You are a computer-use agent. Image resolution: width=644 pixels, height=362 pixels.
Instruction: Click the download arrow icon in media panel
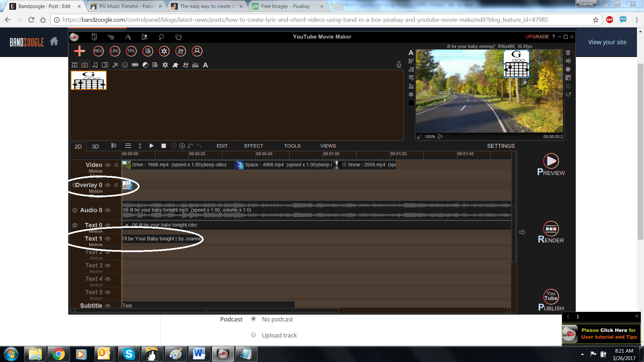399,64
